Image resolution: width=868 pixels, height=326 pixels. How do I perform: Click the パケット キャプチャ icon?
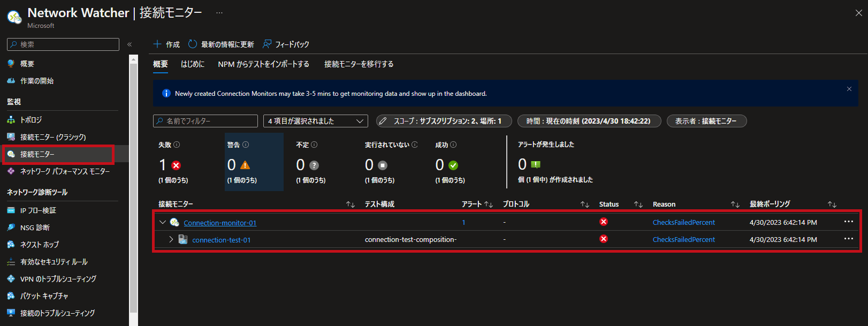tap(11, 296)
